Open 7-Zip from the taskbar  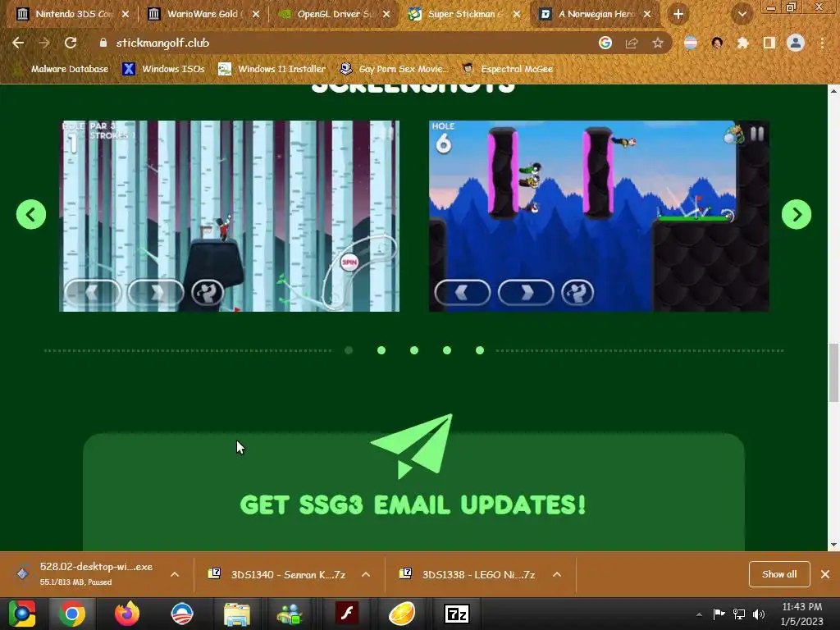point(457,614)
